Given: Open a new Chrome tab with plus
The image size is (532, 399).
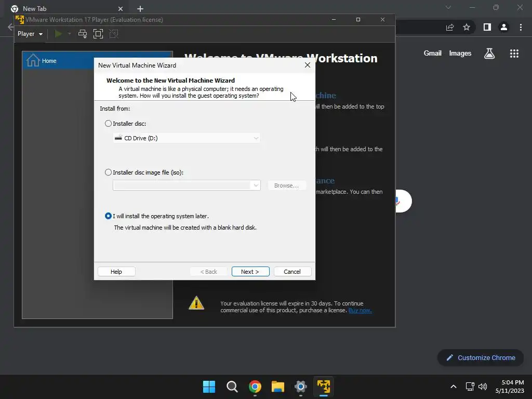Looking at the screenshot, I should pos(140,9).
